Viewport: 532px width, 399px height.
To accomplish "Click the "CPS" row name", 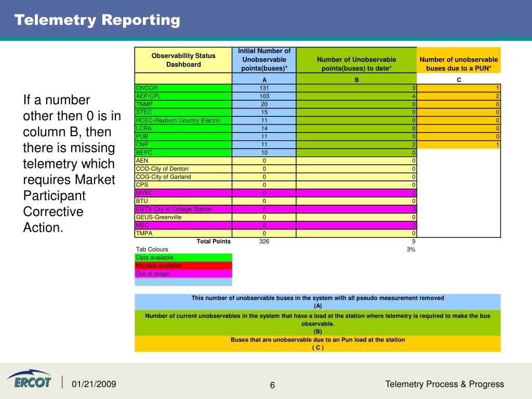I will pos(183,185).
